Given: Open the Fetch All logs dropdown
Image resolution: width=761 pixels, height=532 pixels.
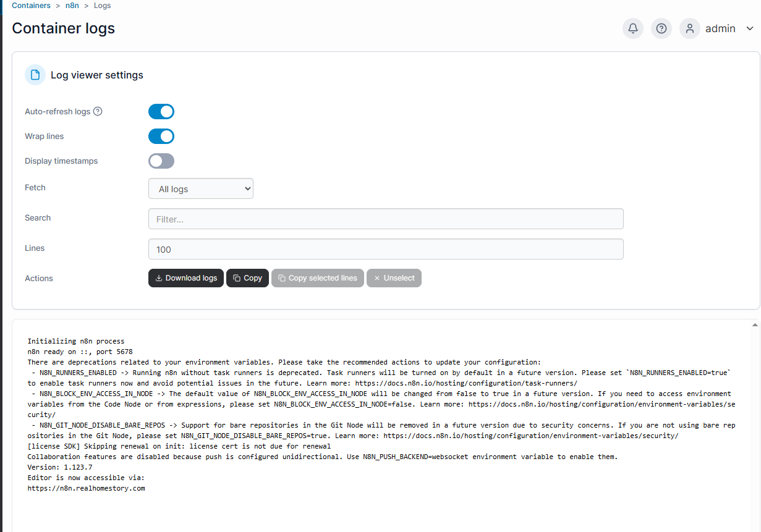Looking at the screenshot, I should pyautogui.click(x=201, y=188).
